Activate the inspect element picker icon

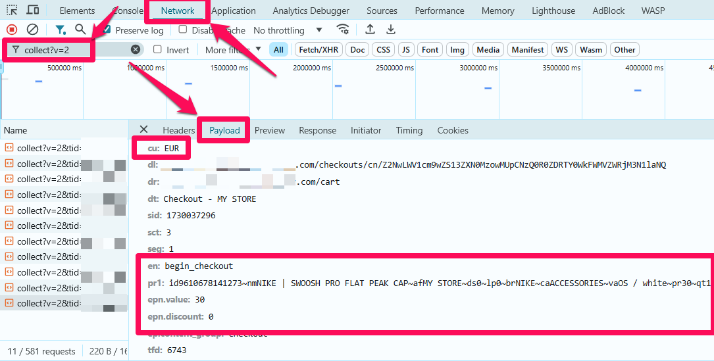[12, 10]
